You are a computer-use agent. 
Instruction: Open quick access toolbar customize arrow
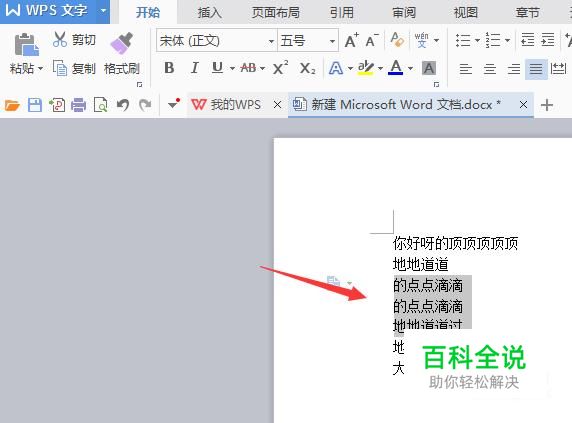[x=174, y=104]
